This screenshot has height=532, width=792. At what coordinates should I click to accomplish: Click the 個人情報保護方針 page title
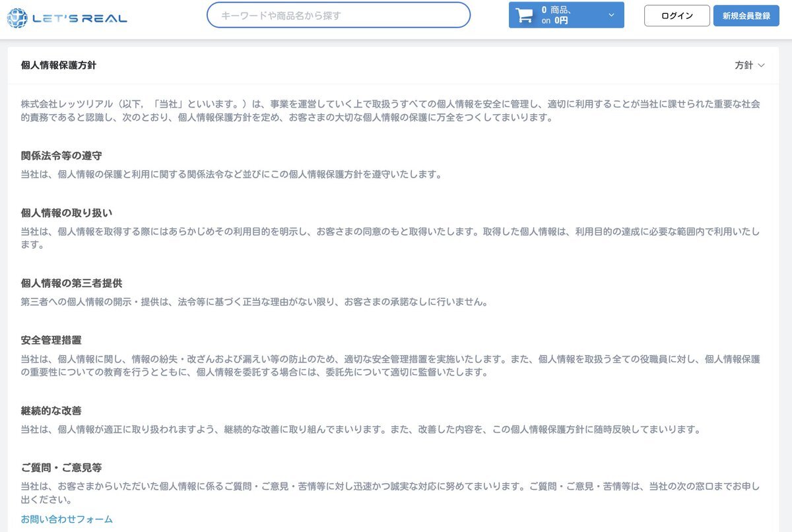pyautogui.click(x=59, y=65)
